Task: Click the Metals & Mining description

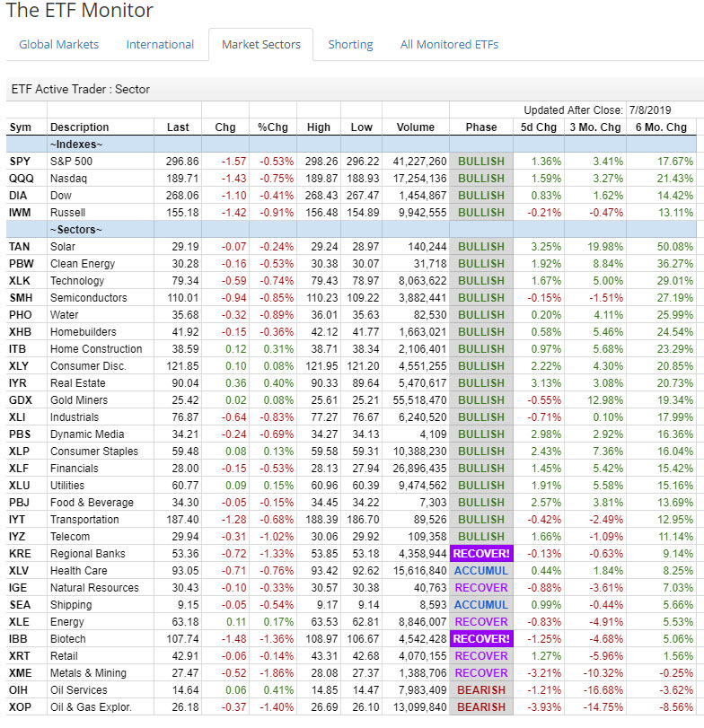Action: 88,673
